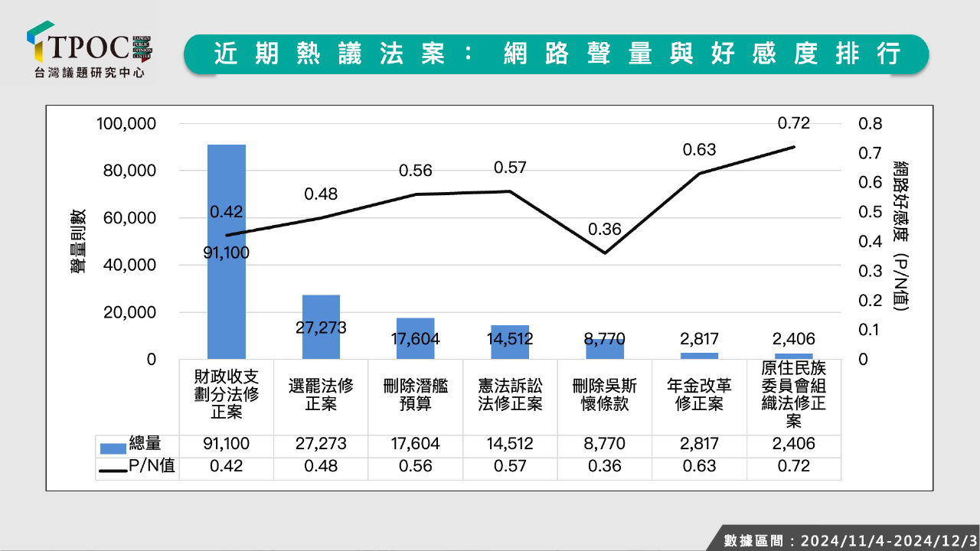Click the left axis title 聲量則數
Viewport: 980px width, 551px height.
[79, 241]
